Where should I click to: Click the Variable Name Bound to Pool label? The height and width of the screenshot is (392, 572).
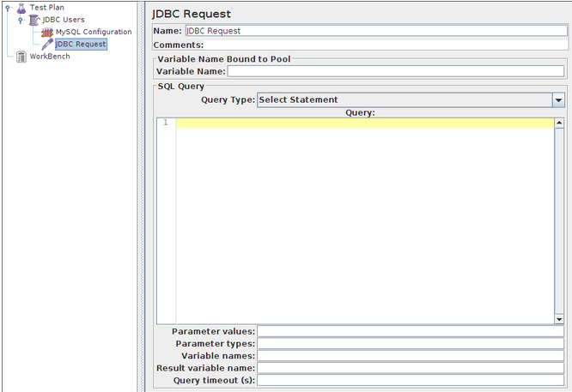coord(224,59)
